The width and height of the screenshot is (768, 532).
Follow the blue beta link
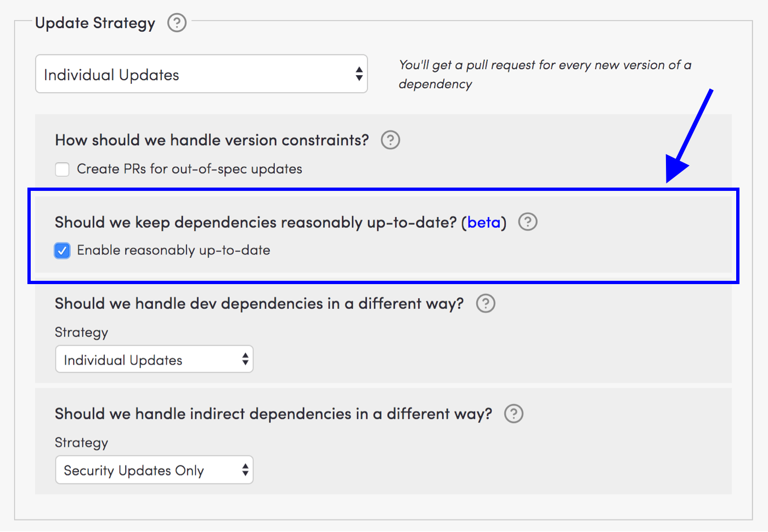coord(484,222)
